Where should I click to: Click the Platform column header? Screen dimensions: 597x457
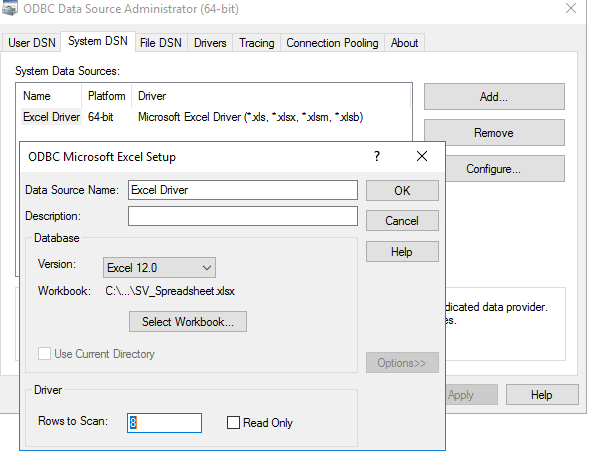tap(107, 96)
